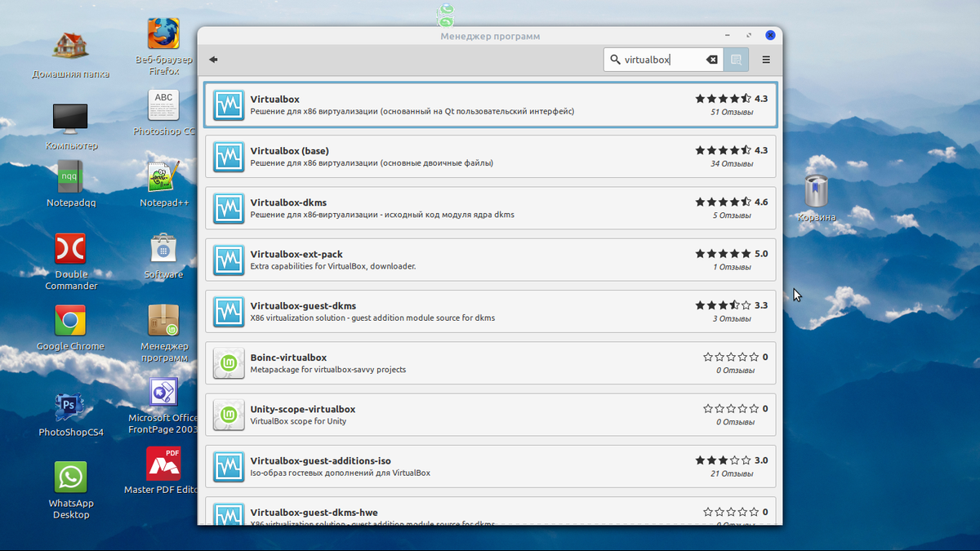Select the Virtualbox-ext-pack title
Screen dimensions: 980x551
tap(296, 254)
